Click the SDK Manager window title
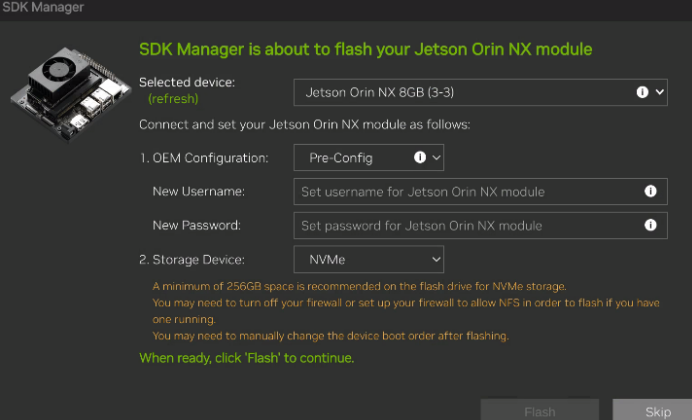Image resolution: width=692 pixels, height=420 pixels. coord(42,7)
